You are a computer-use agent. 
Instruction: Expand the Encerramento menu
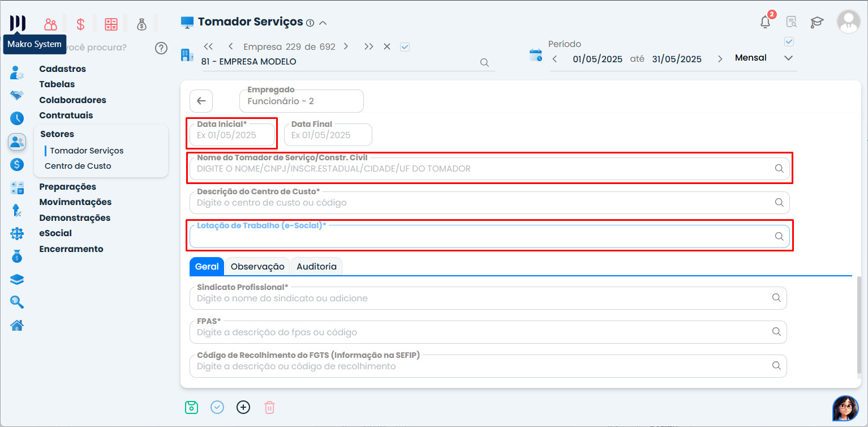71,249
